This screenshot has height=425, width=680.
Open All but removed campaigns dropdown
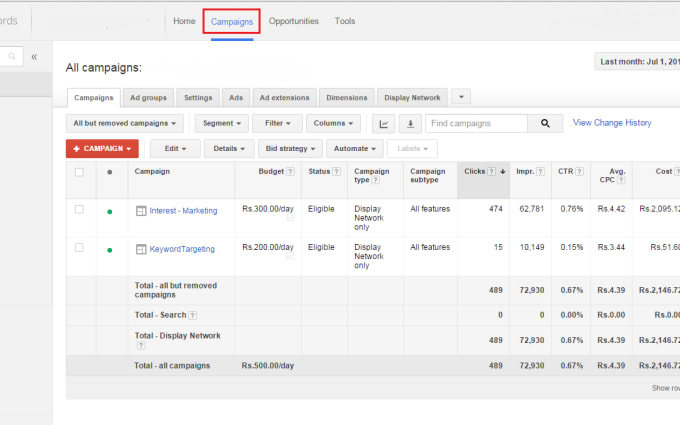(x=125, y=124)
